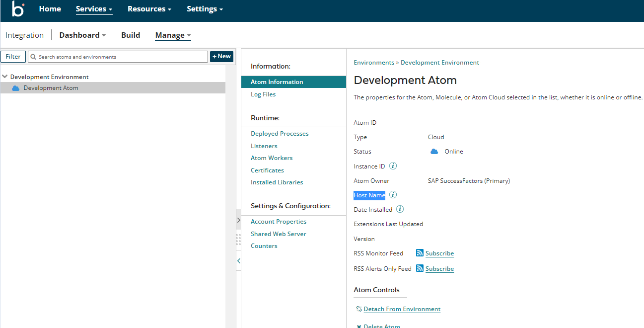Open the Listeners section
The height and width of the screenshot is (328, 644).
click(264, 146)
